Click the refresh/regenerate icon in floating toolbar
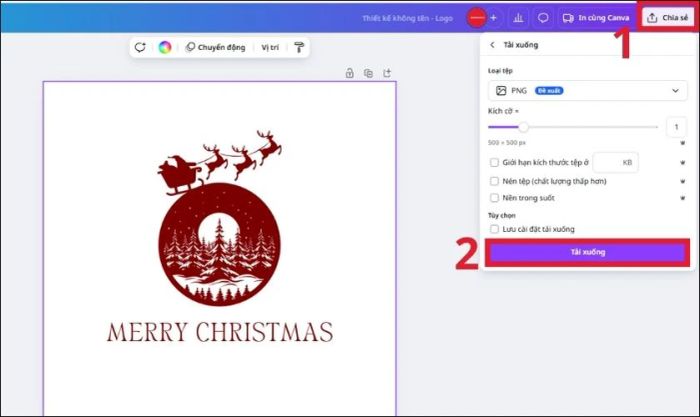 coord(140,47)
